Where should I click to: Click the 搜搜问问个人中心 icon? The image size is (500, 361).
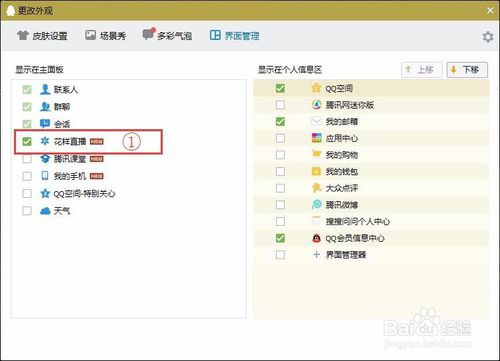point(316,221)
